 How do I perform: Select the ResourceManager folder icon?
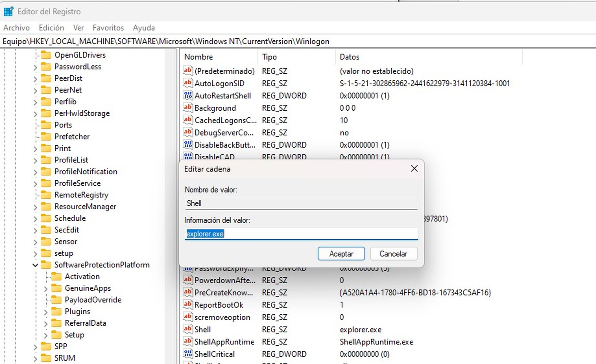point(46,206)
